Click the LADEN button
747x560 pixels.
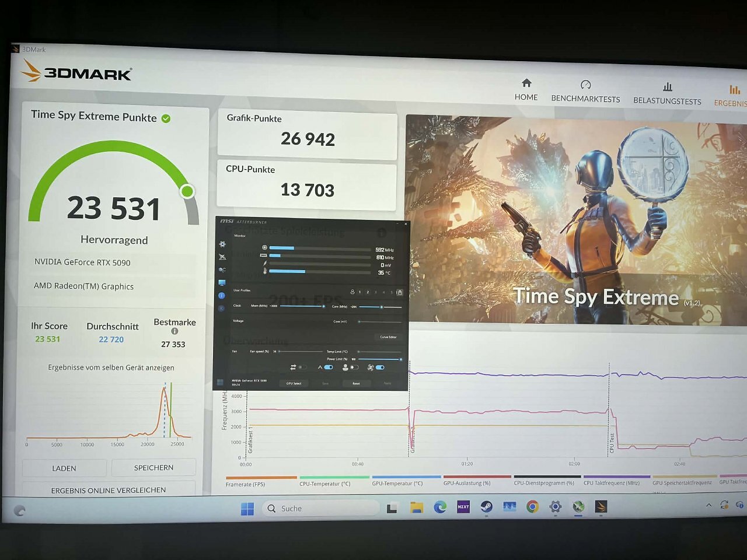pos(64,468)
